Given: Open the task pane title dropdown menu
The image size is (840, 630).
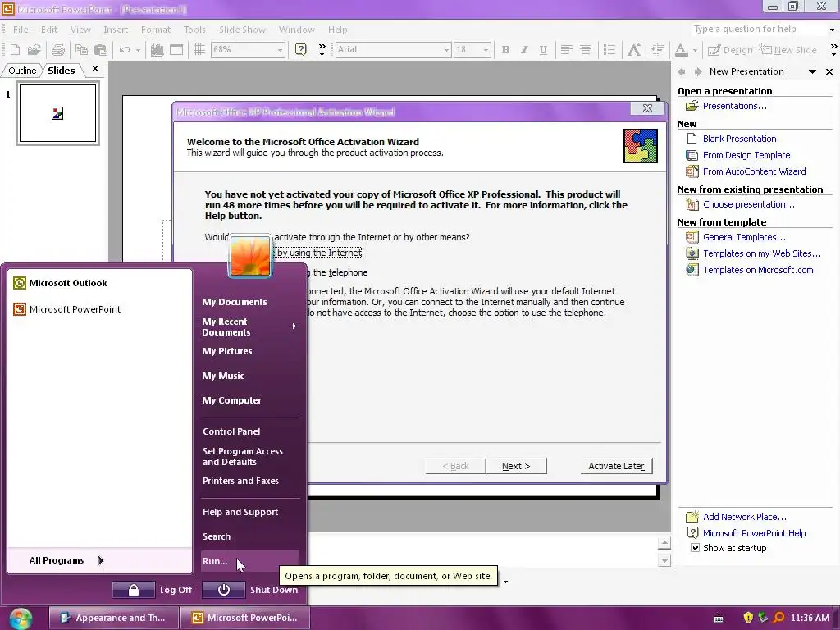Looking at the screenshot, I should click(x=812, y=71).
